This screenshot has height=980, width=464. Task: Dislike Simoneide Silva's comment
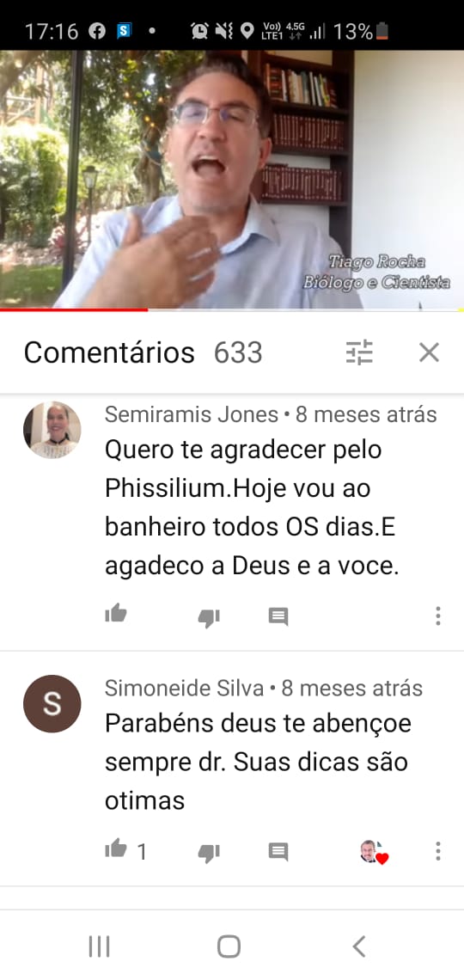pos(209,852)
